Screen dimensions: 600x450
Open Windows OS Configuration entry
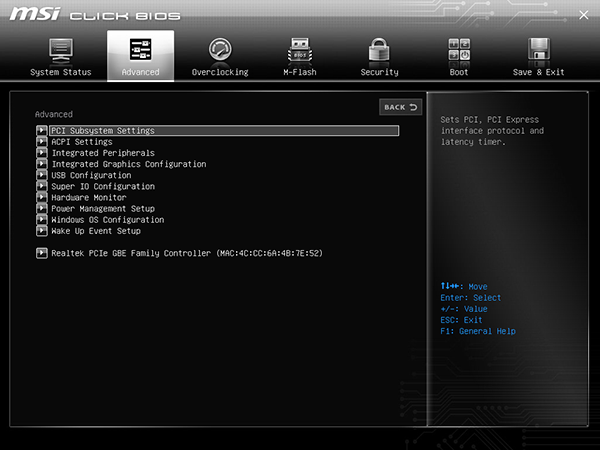coord(107,220)
